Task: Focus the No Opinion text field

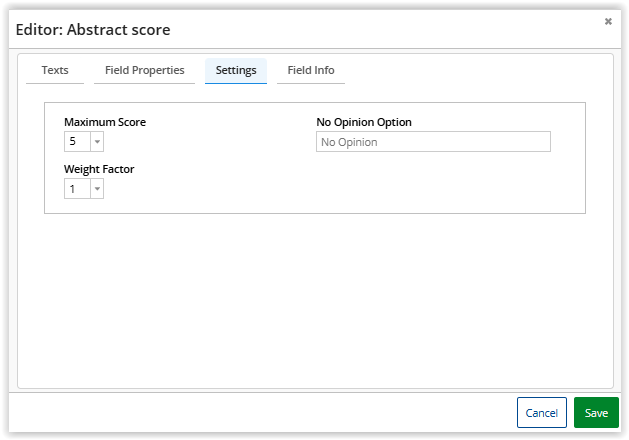Action: [433, 142]
